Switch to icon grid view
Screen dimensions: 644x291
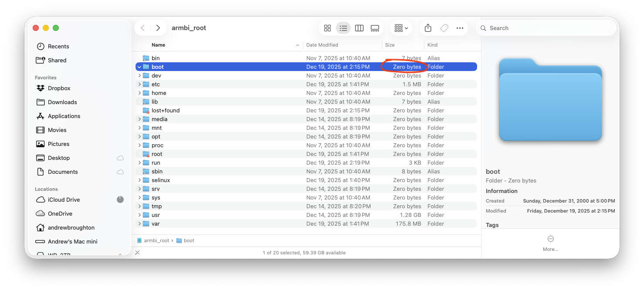coord(328,28)
